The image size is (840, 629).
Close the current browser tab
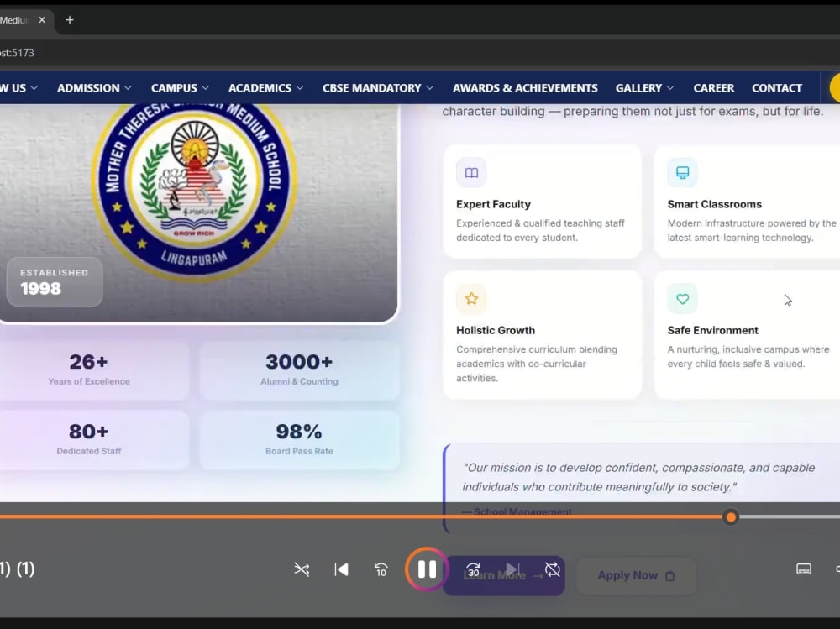tap(42, 20)
